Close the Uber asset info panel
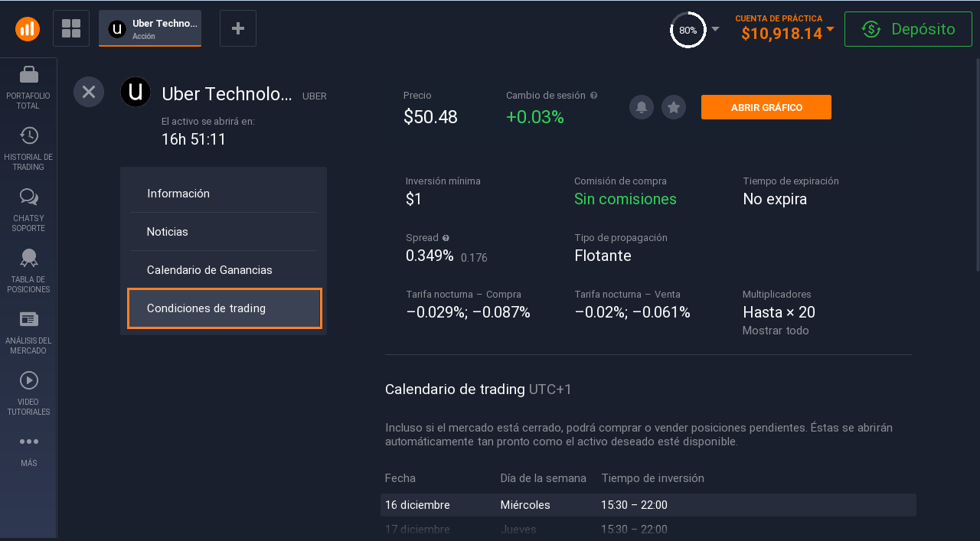Viewport: 980px width, 541px height. [89, 92]
